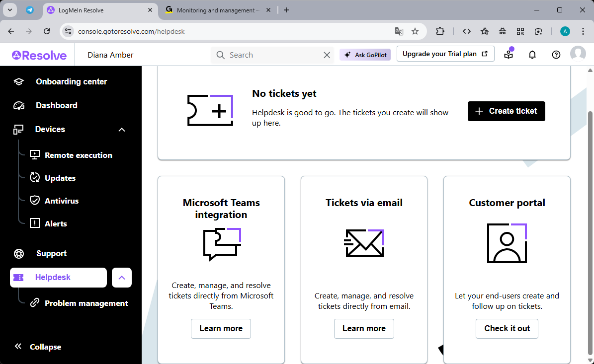Check it out under Customer portal
Image resolution: width=594 pixels, height=364 pixels.
point(507,328)
